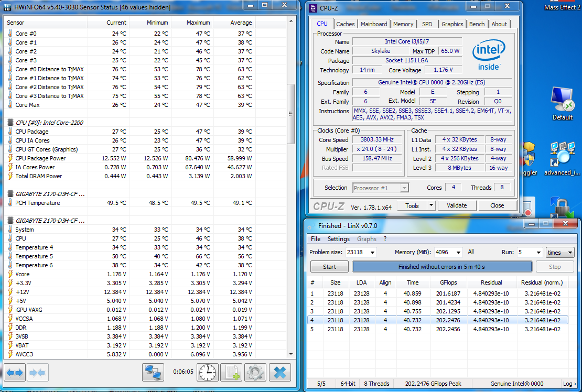Close HWiNFO sensors with blue X icon
582x392 pixels.
point(279,372)
